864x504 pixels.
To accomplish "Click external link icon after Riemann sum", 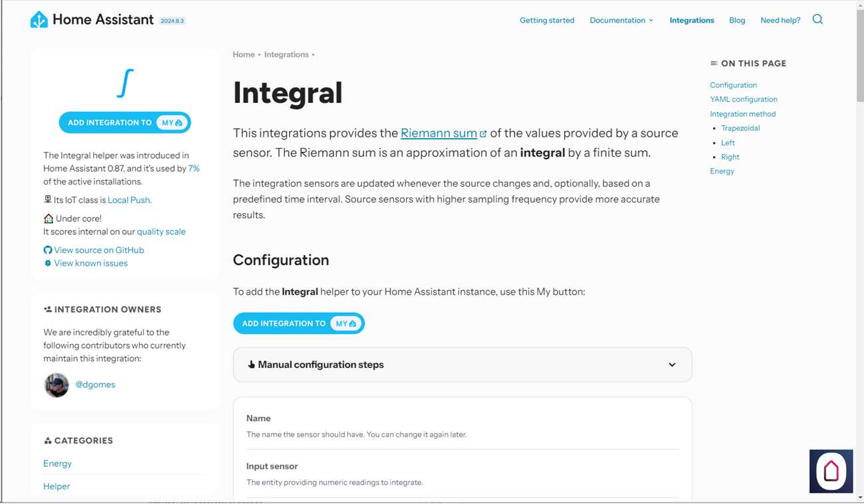I will [x=483, y=133].
